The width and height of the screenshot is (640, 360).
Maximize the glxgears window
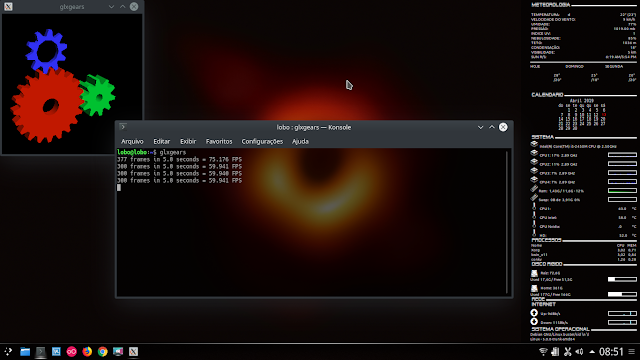tap(122, 7)
